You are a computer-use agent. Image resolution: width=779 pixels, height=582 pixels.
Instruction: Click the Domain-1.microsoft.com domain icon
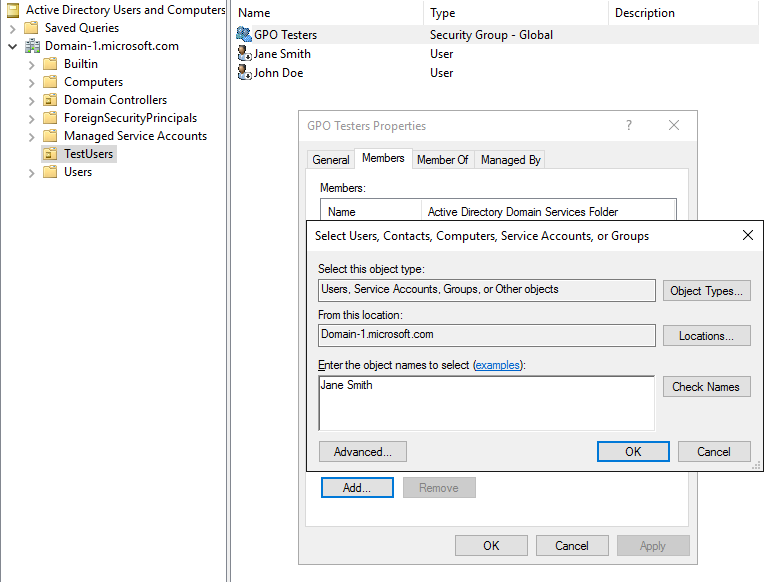[x=32, y=46]
